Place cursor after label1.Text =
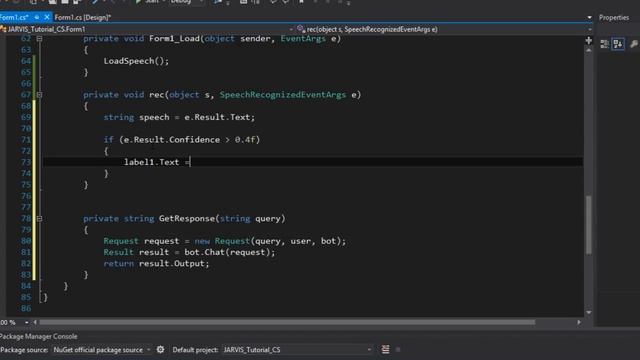 pyautogui.click(x=191, y=162)
